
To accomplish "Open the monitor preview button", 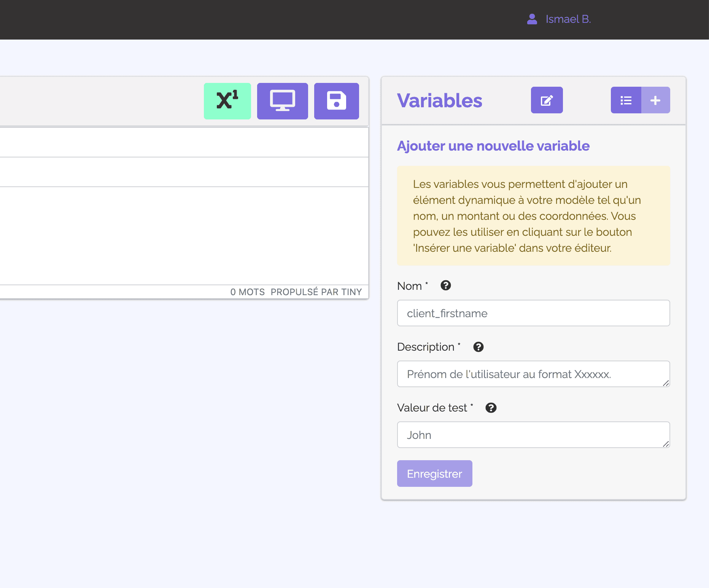I will (283, 101).
